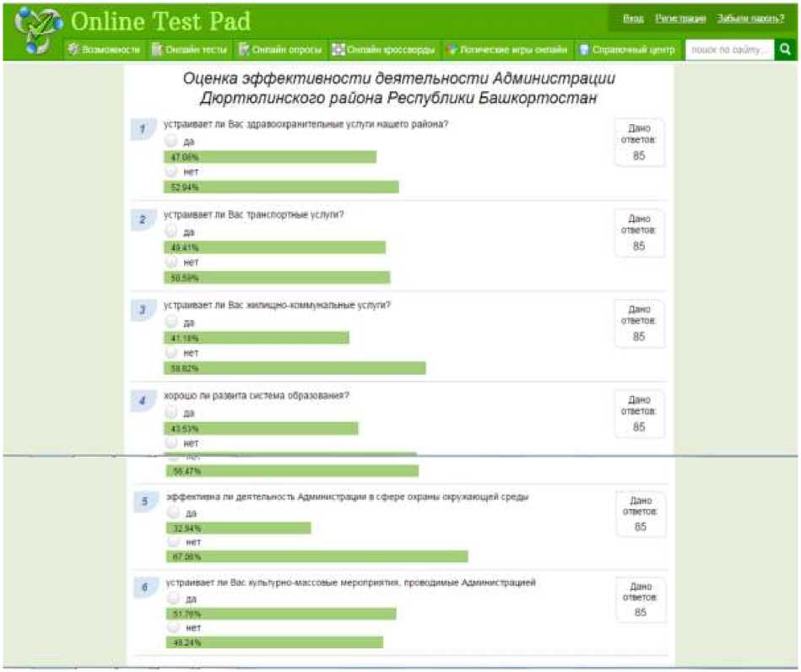This screenshot has width=801, height=672.
Task: Select да for environmental protection question 5
Action: (x=174, y=512)
